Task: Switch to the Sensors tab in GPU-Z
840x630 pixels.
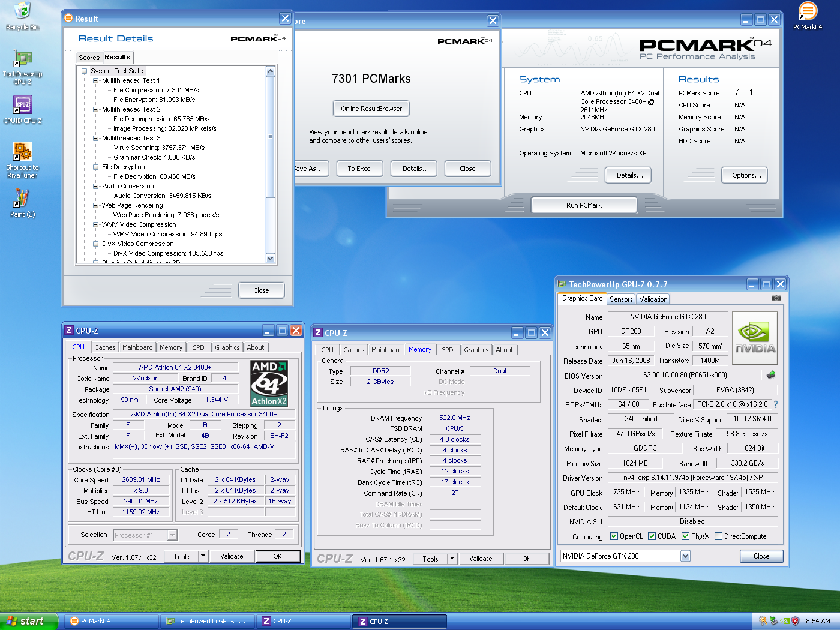Action: pyautogui.click(x=621, y=299)
